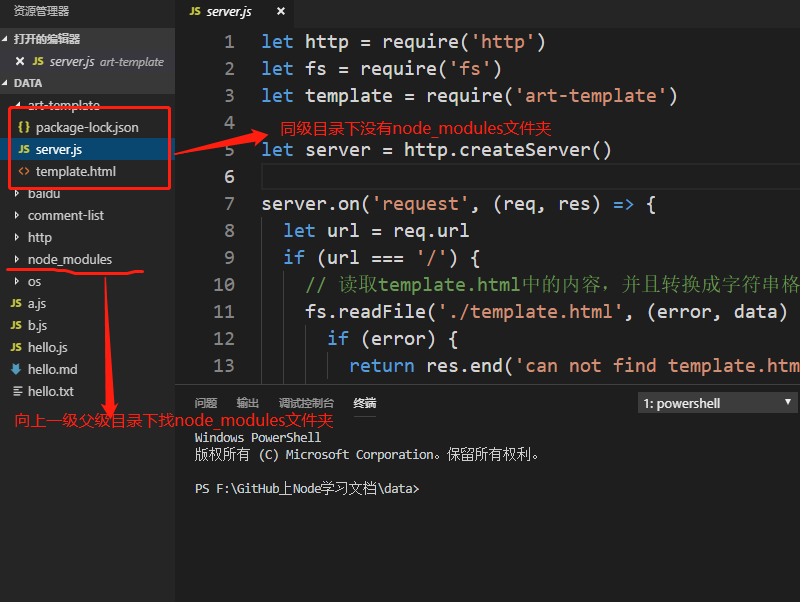The height and width of the screenshot is (602, 800).
Task: Place cursor on empty line 6
Action: (x=531, y=177)
